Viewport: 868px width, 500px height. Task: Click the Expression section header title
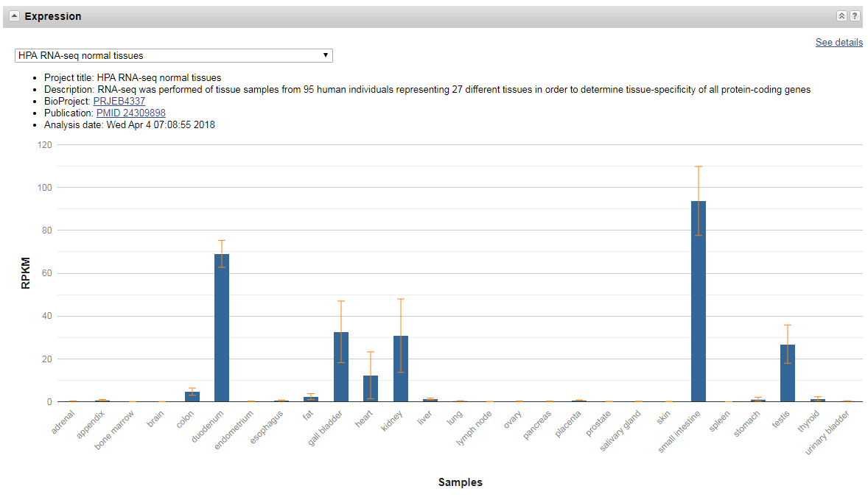point(53,16)
